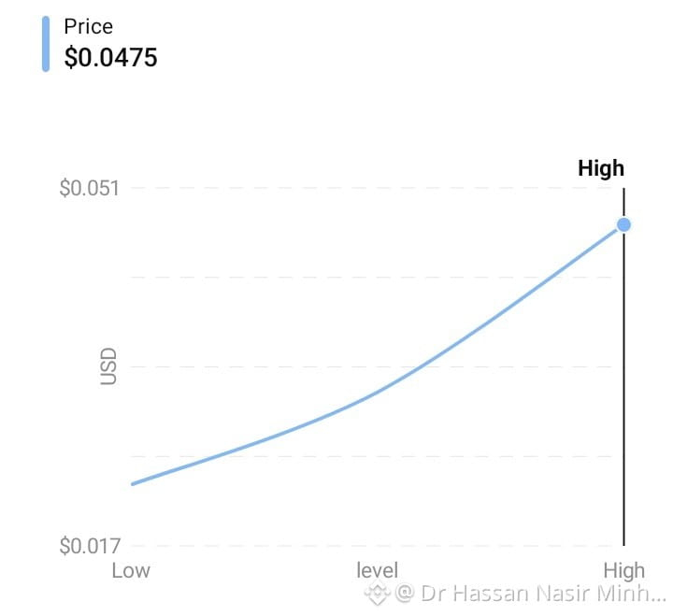Click the top dashed gridline at $0.051
Screen dimensions: 673x616
371,188
